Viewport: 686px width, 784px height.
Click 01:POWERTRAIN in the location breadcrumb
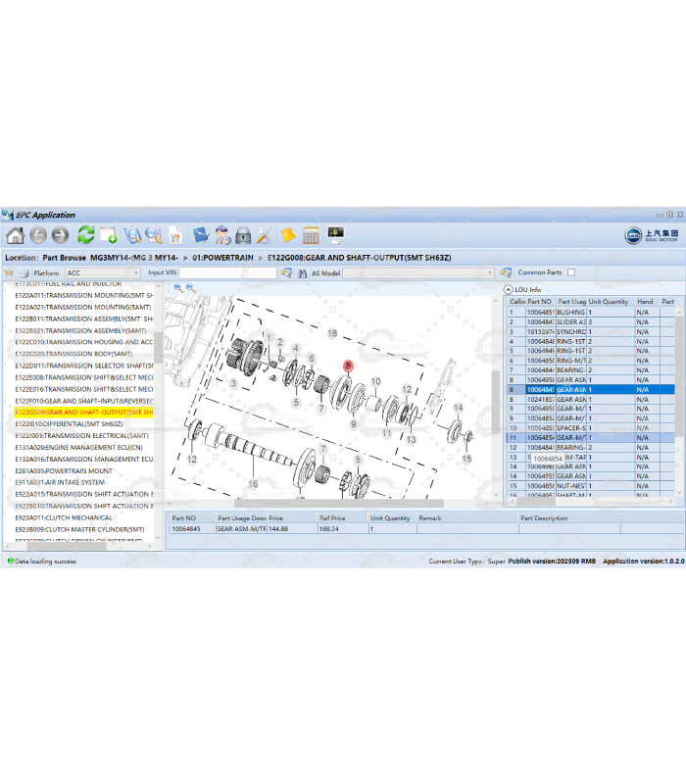tap(222, 257)
